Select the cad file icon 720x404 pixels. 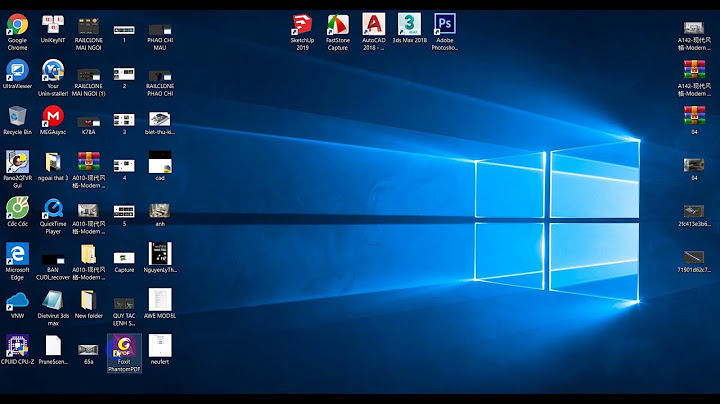pyautogui.click(x=160, y=162)
